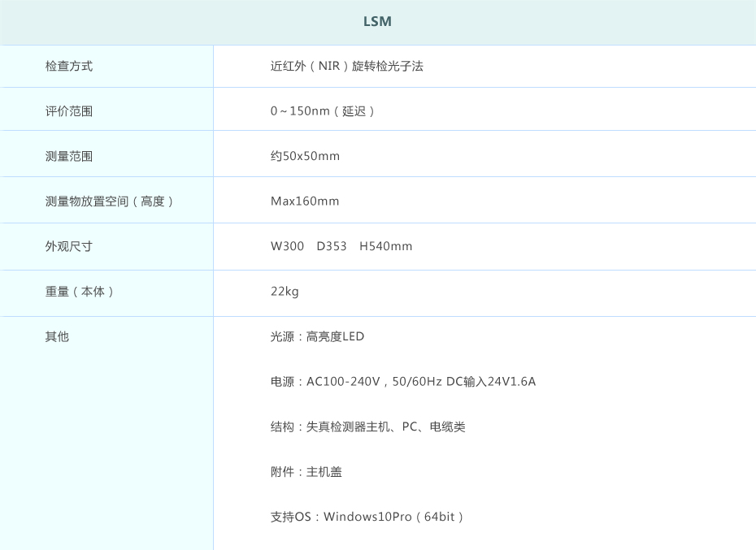Select the 外观尺寸 row label
The height and width of the screenshot is (550, 756).
[x=69, y=246]
